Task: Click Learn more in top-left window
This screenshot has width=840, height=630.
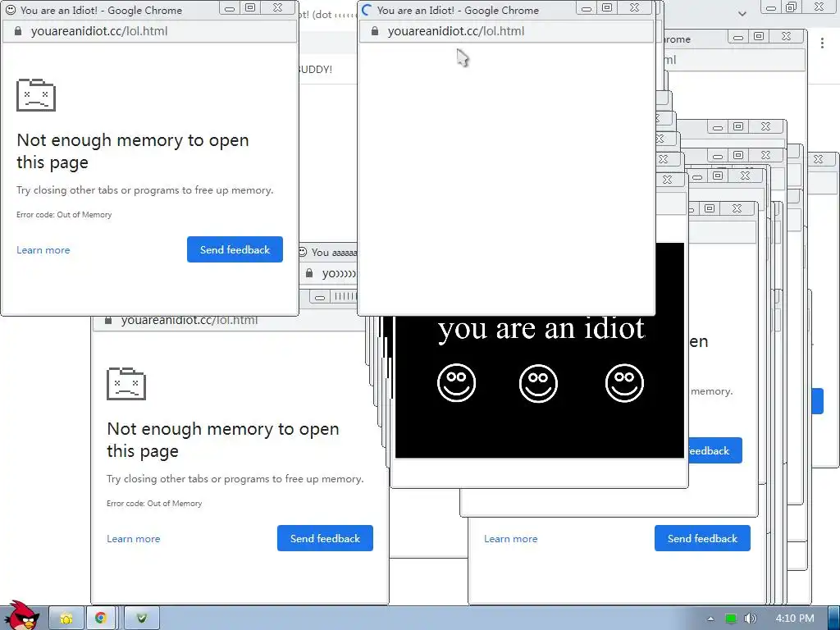Action: coord(43,250)
